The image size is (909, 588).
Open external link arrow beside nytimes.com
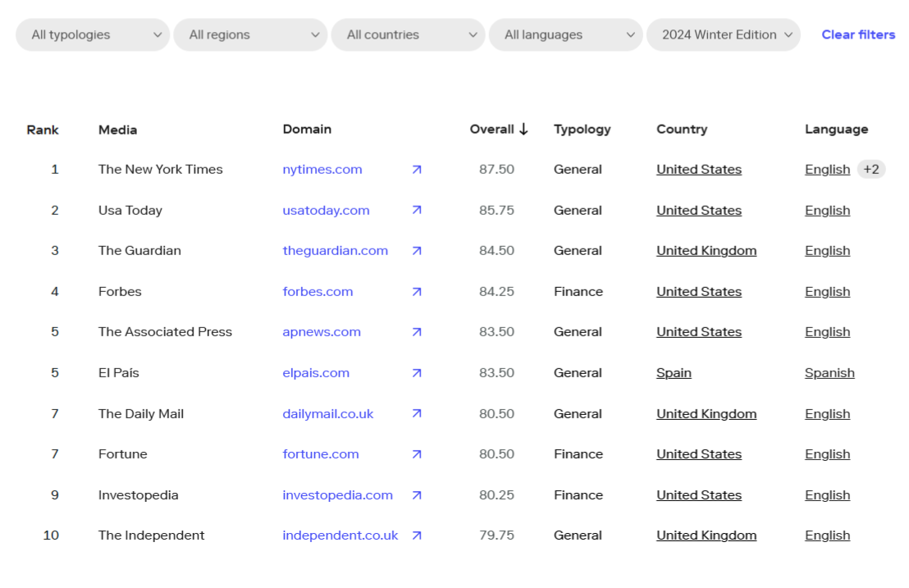[x=417, y=170]
